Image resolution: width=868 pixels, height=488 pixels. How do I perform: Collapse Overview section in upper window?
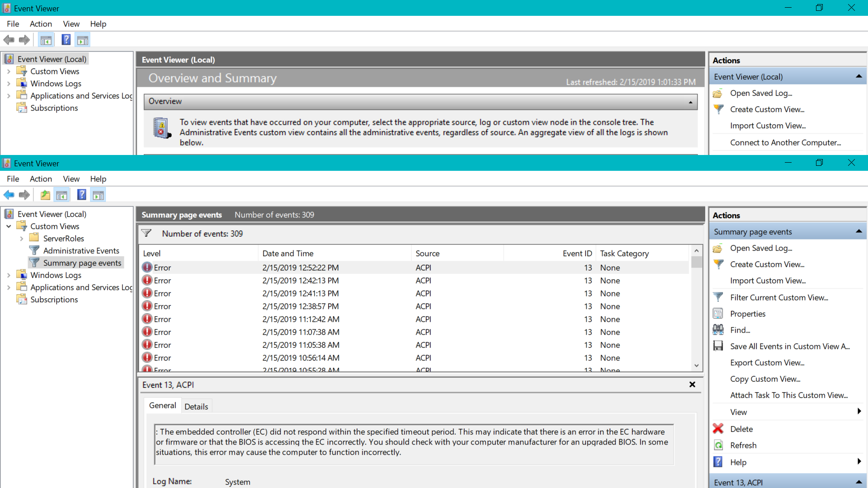pos(691,102)
